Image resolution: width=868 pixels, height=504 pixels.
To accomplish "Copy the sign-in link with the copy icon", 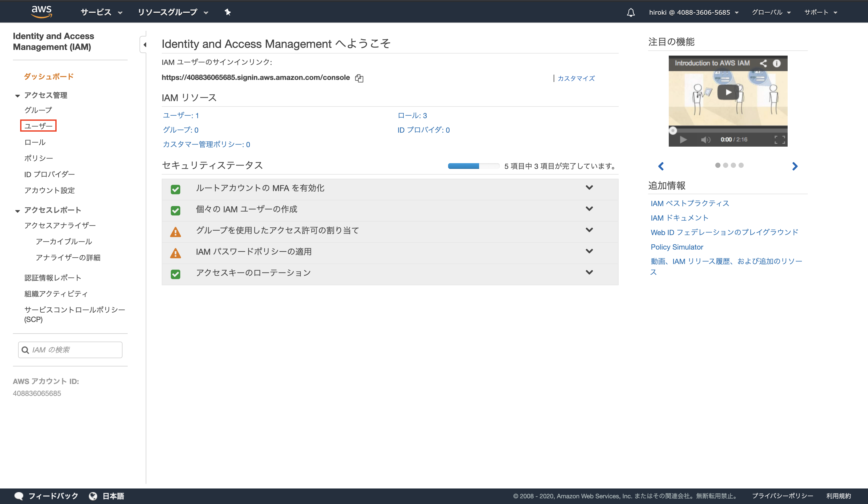I will (359, 78).
